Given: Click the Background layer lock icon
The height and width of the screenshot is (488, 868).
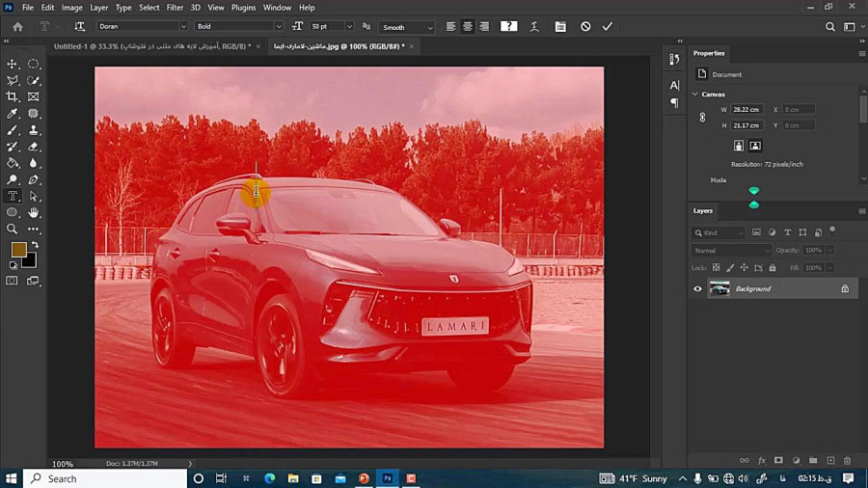Looking at the screenshot, I should pyautogui.click(x=845, y=288).
